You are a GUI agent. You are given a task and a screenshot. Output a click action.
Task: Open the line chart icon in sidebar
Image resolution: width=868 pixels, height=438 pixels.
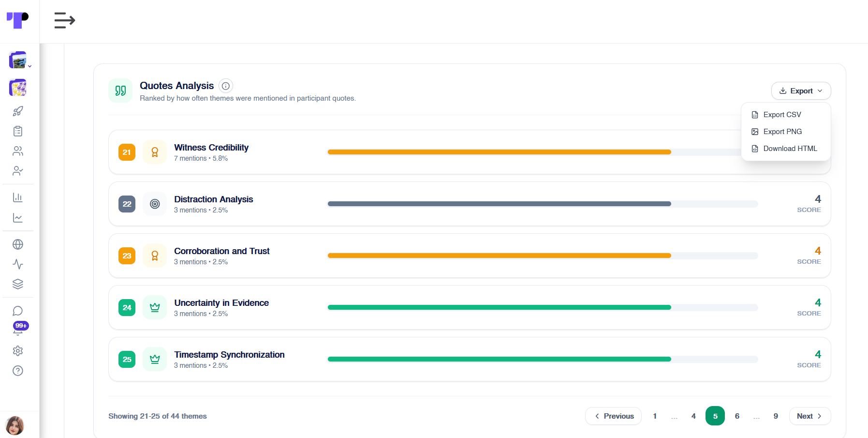[18, 218]
